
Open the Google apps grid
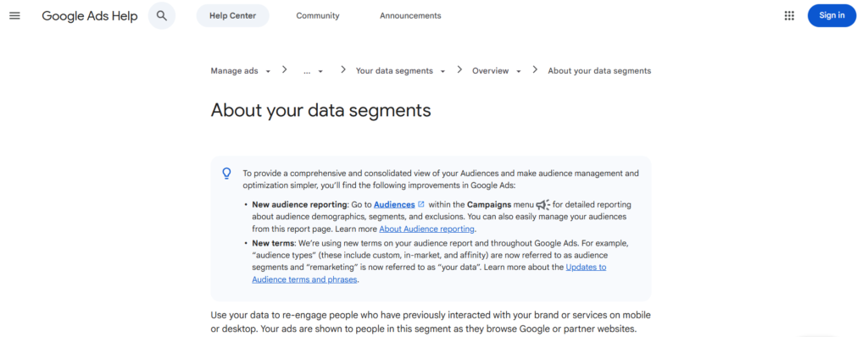click(x=789, y=15)
